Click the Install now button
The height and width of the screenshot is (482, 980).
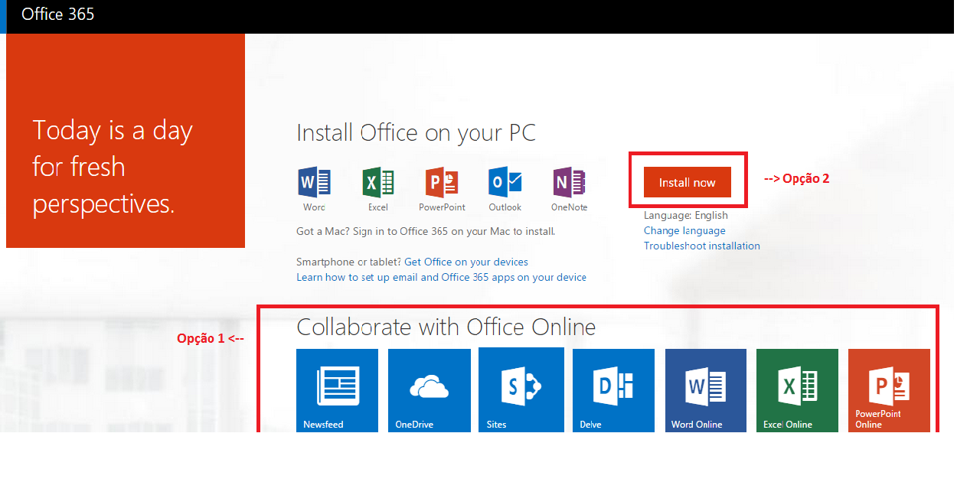pos(688,181)
